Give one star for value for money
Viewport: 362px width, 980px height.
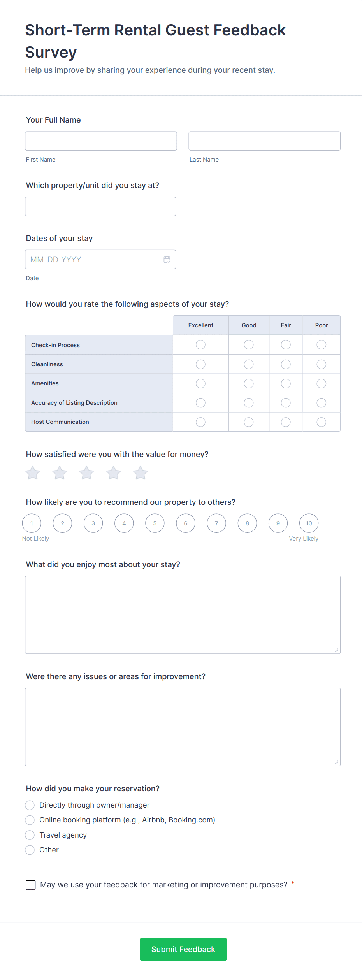[32, 472]
